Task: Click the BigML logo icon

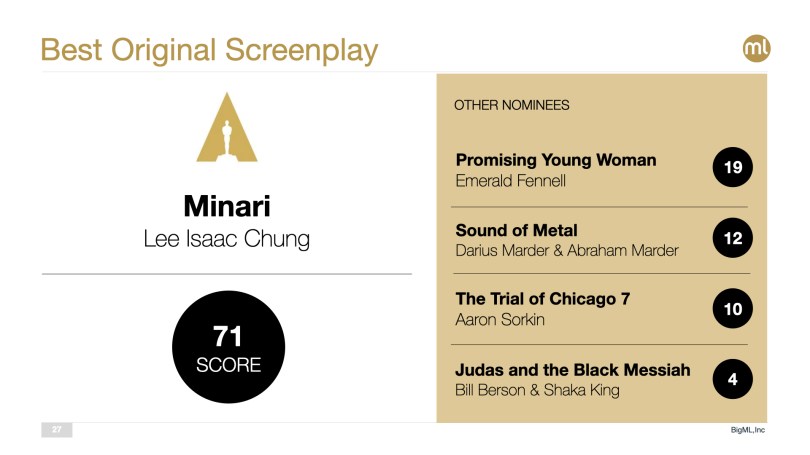Action: 757,48
